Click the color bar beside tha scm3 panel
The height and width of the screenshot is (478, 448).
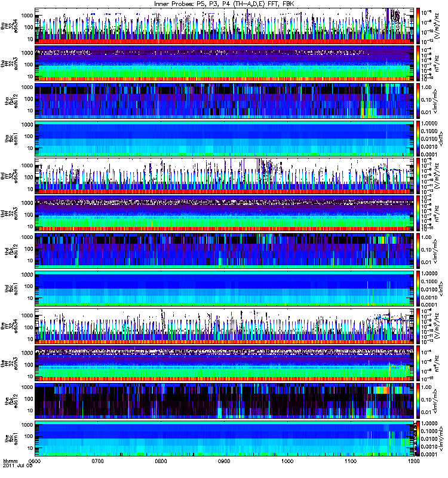(x=418, y=63)
